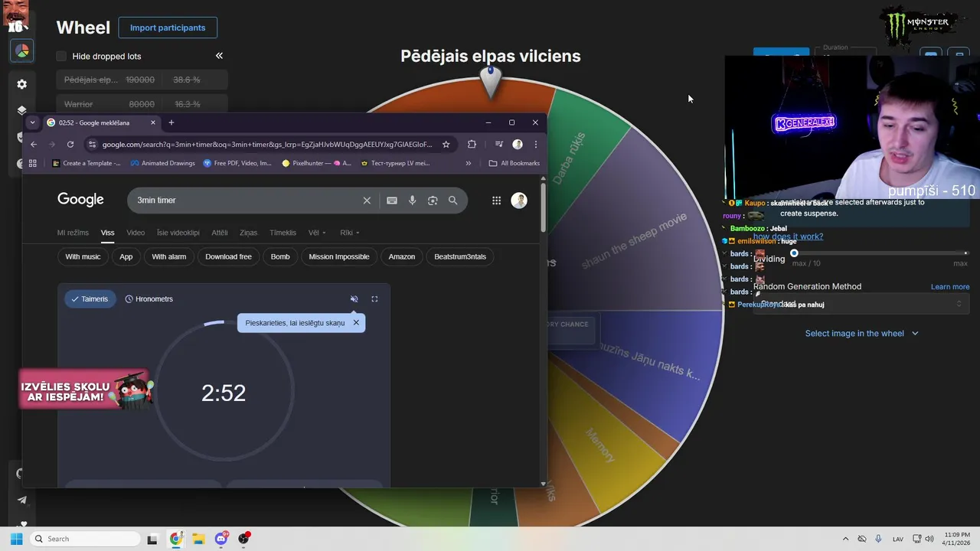The width and height of the screenshot is (980, 551).
Task: Switch to Video results tab
Action: coord(136,233)
